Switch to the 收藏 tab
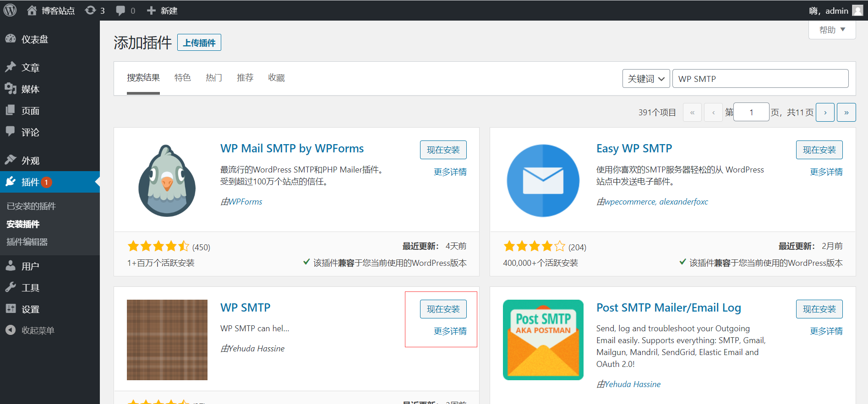The height and width of the screenshot is (404, 868). (x=276, y=78)
